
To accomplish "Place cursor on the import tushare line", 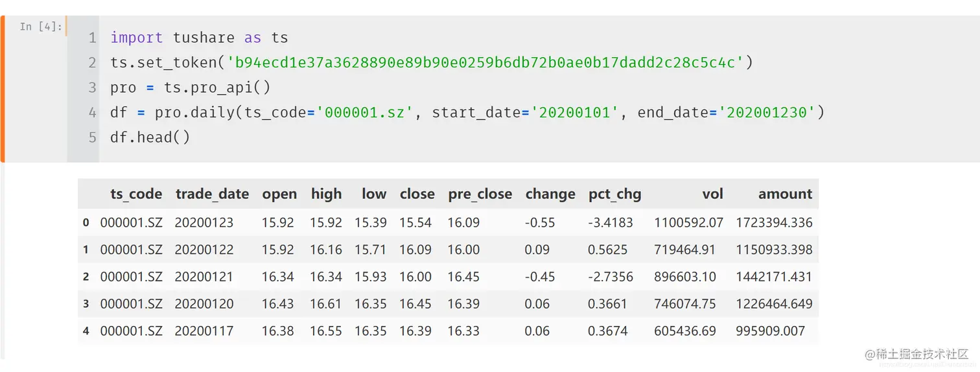I will pos(199,38).
